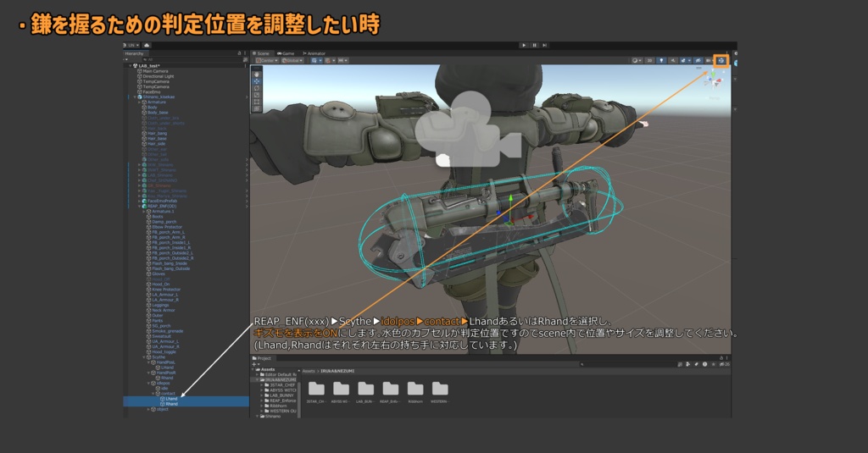868x453 pixels.
Task: Open snap increment settings
Action: click(342, 60)
